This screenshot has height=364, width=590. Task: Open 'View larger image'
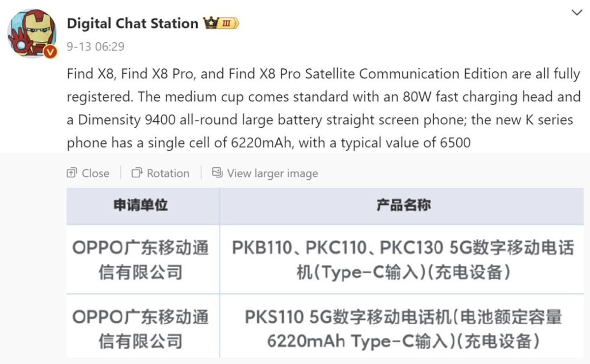272,173
